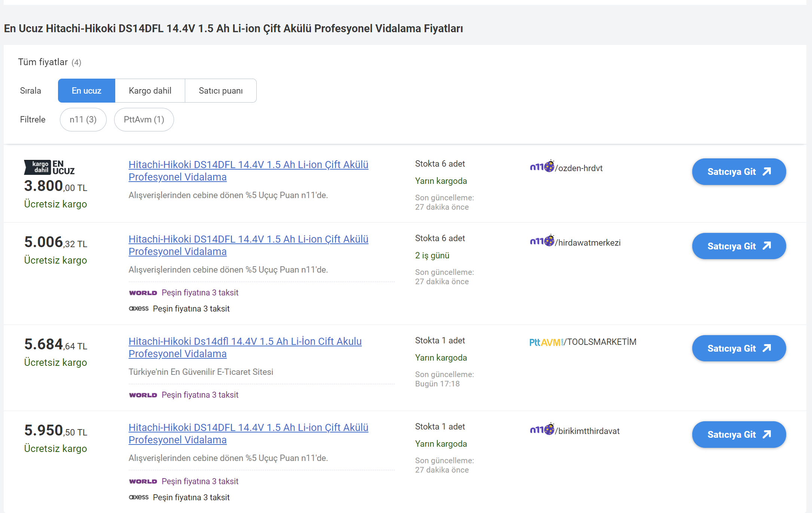The width and height of the screenshot is (812, 513).
Task: Click the n11 logo beside hirdawatmerkezi
Action: 542,241
